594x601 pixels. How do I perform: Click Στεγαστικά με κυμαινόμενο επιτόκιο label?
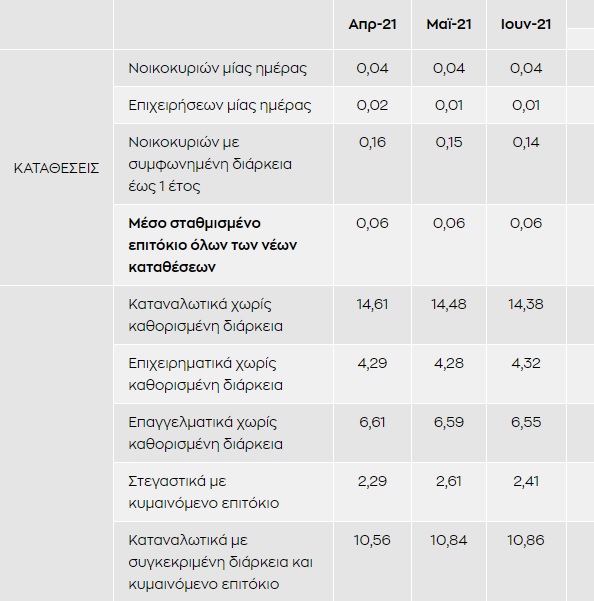(203, 492)
